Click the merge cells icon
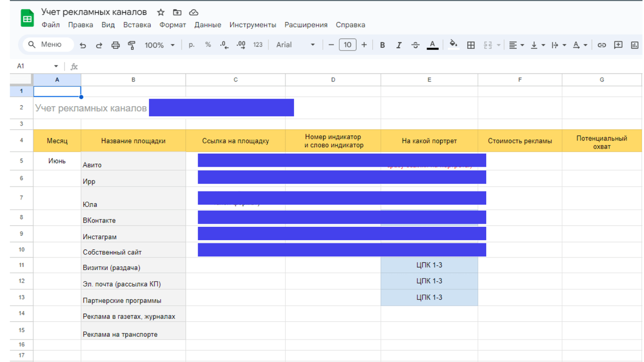Viewport: 644px width, 362px height. click(x=488, y=45)
